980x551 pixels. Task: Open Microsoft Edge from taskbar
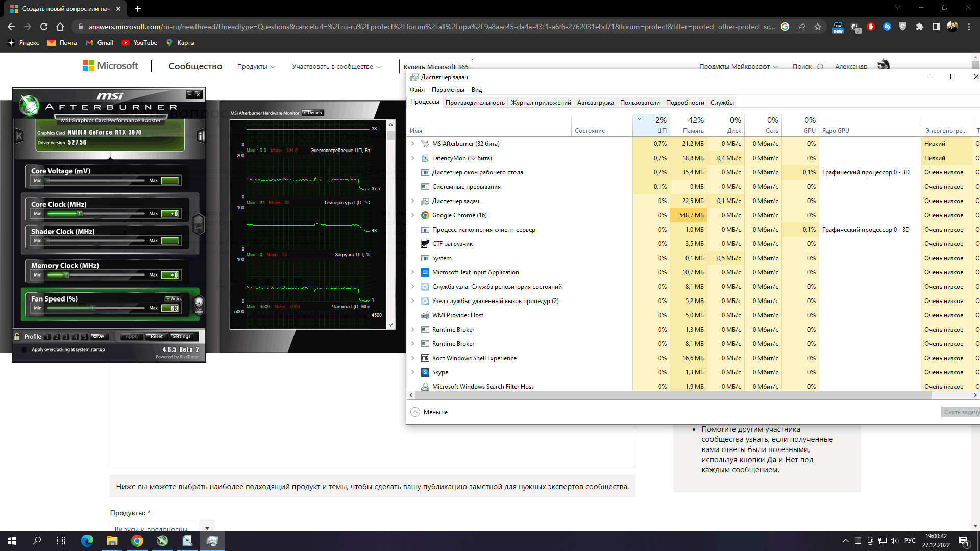(87, 541)
